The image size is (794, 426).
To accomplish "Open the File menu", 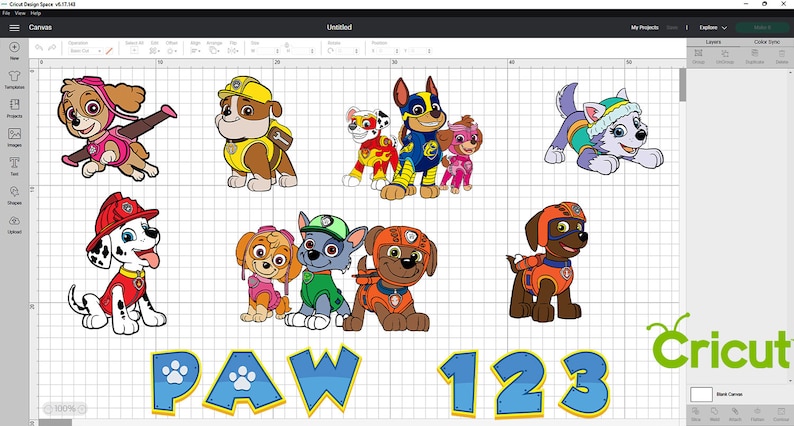I will tap(6, 13).
